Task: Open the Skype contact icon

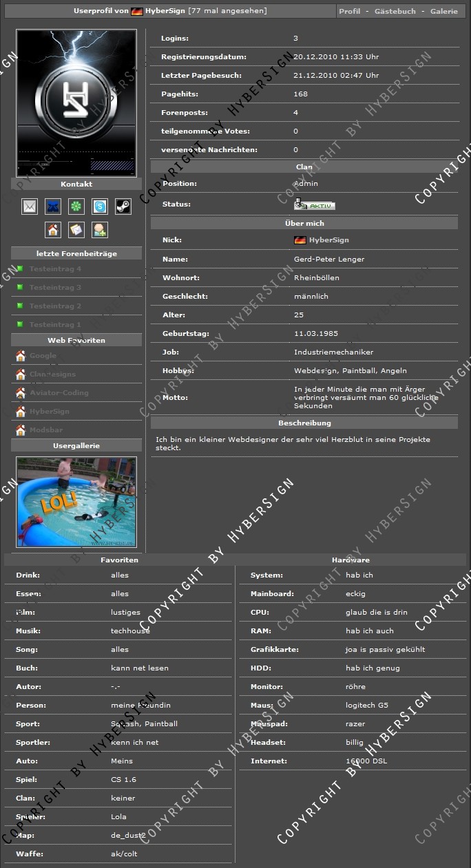Action: (x=100, y=206)
